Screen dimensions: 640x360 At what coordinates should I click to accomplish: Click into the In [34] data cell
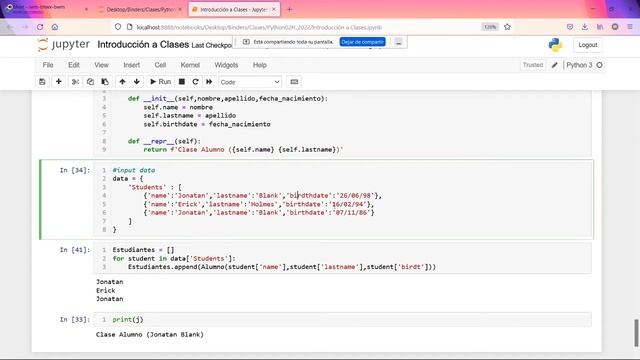342,200
